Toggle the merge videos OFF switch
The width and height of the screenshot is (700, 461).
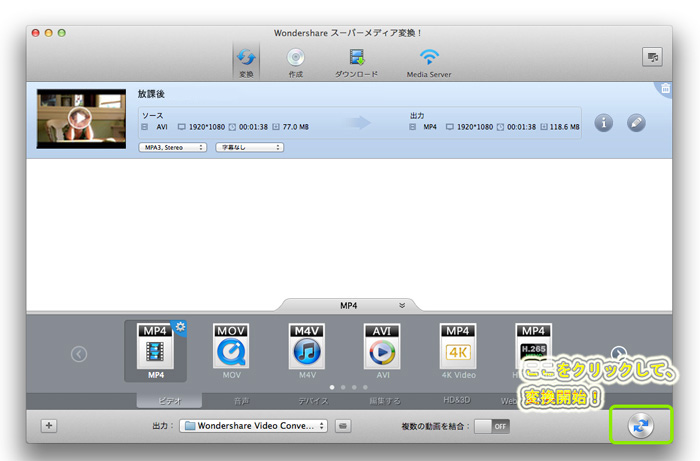tap(491, 425)
